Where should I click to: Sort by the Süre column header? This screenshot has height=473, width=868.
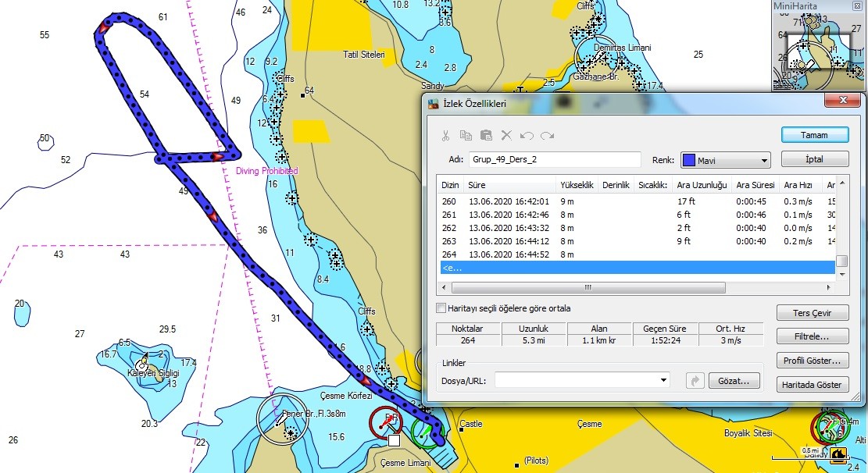tap(509, 185)
